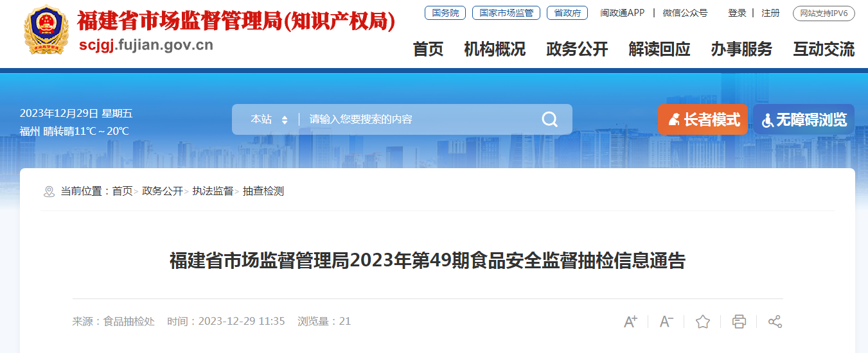Viewport: 868px width, 353px height.
Task: Decrease font size with A- icon
Action: [666, 322]
